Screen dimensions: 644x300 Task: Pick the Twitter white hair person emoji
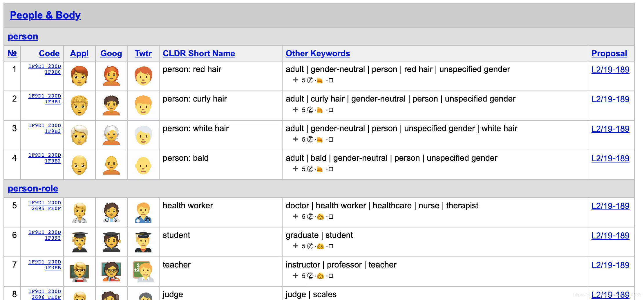click(x=143, y=135)
